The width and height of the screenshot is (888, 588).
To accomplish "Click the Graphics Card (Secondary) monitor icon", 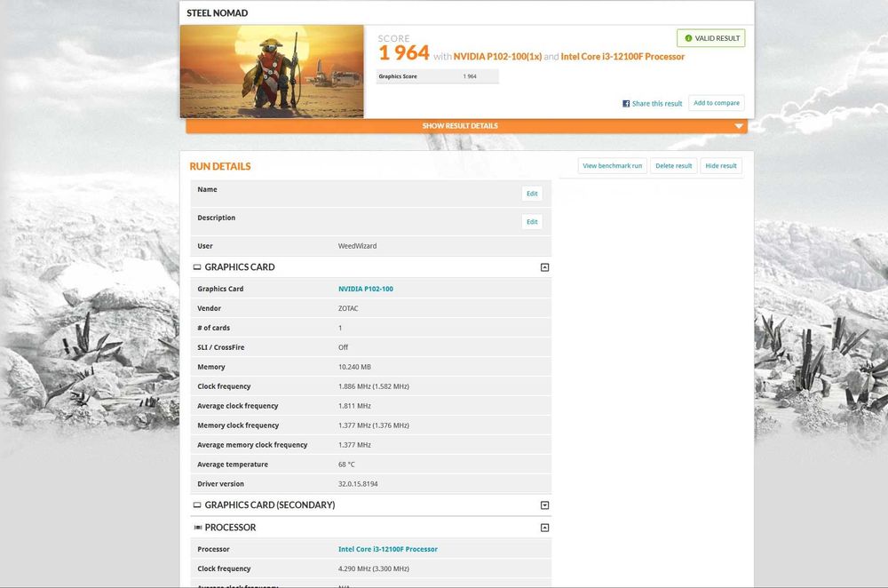I will point(197,505).
